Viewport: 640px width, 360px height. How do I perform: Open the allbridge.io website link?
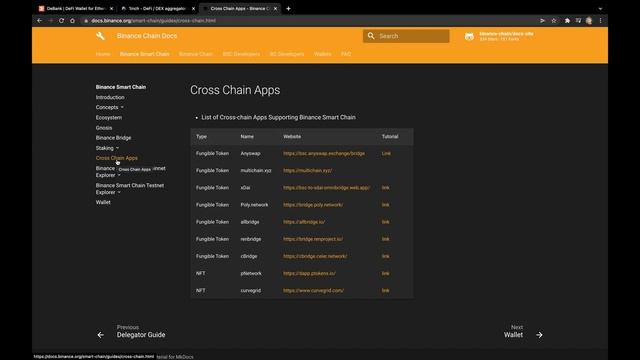pyautogui.click(x=304, y=222)
